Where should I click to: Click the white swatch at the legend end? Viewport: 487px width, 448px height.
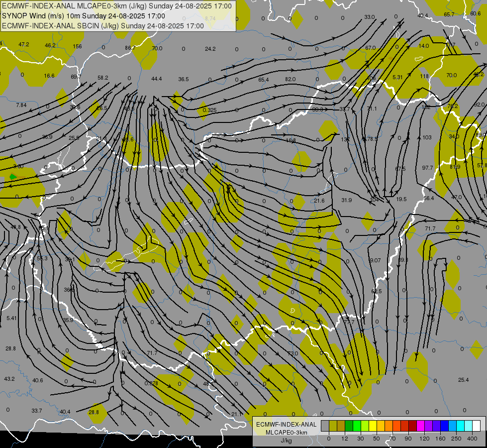tap(476, 426)
